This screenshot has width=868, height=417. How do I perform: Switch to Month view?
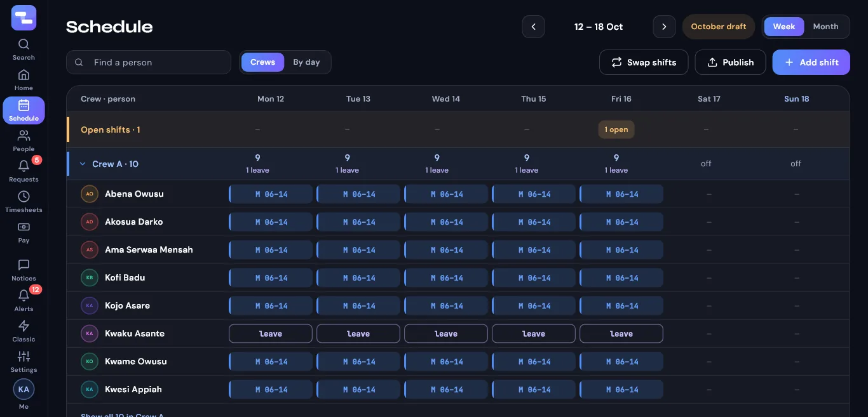(825, 27)
